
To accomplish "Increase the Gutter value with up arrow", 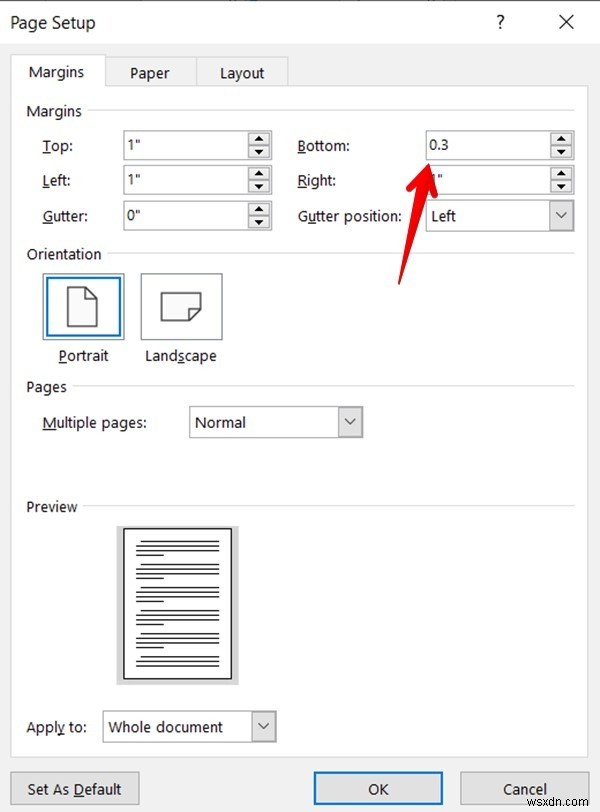I will (x=259, y=209).
